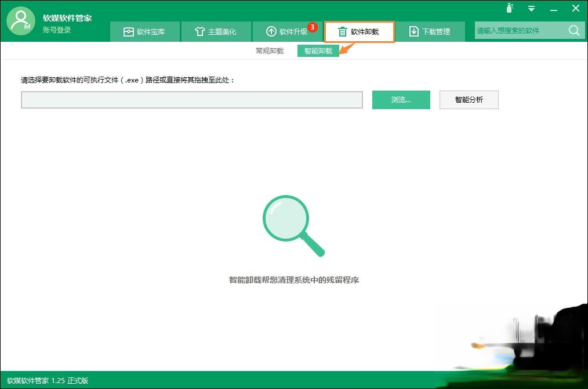The width and height of the screenshot is (588, 389).
Task: Select the 智能卸载 tab
Action: coord(317,51)
